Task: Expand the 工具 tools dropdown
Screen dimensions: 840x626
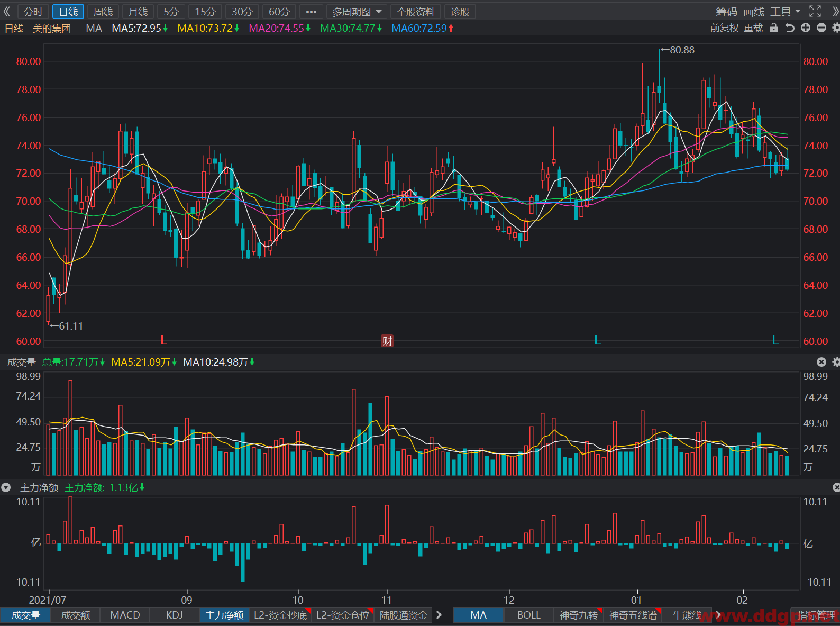Action: tap(786, 12)
